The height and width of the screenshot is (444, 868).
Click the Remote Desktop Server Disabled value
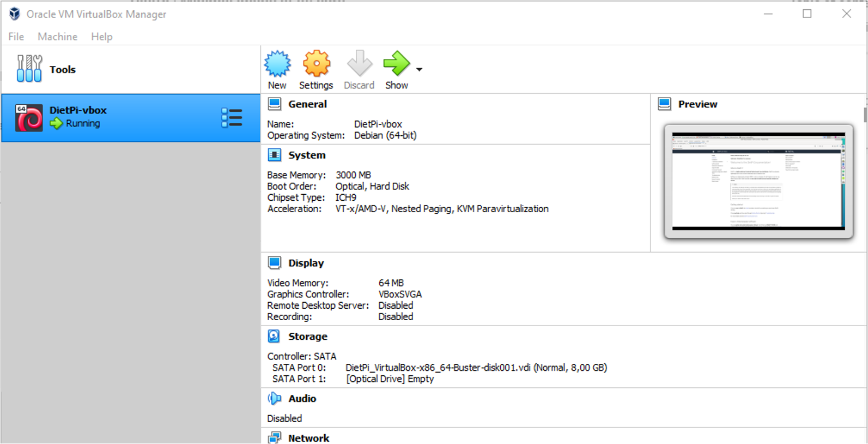coord(396,305)
